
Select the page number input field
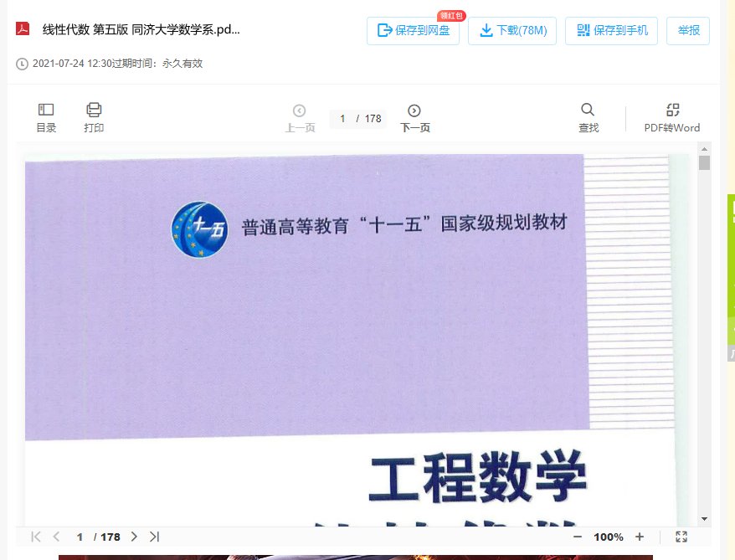342,119
